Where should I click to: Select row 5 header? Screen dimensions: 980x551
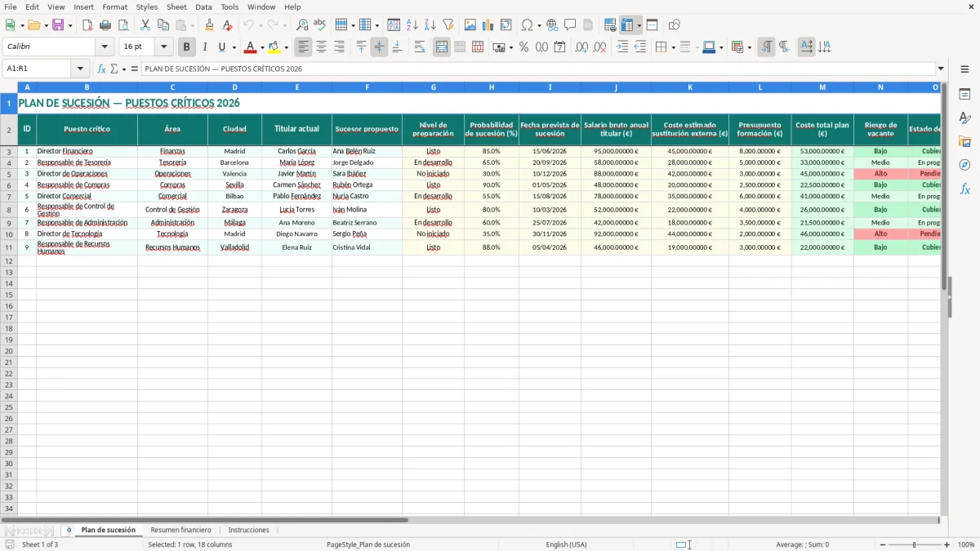tap(9, 174)
